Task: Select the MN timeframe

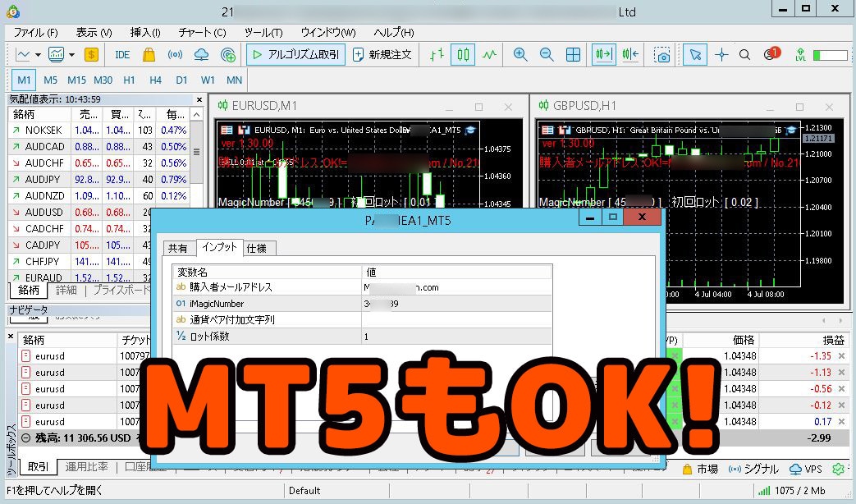Action: (234, 80)
